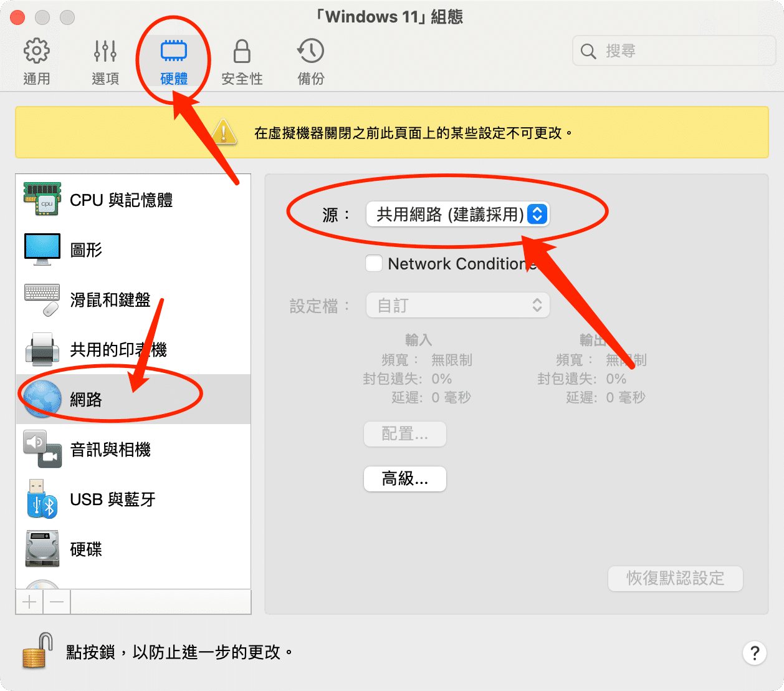Select 圖形 in the hardware list

tap(133, 249)
